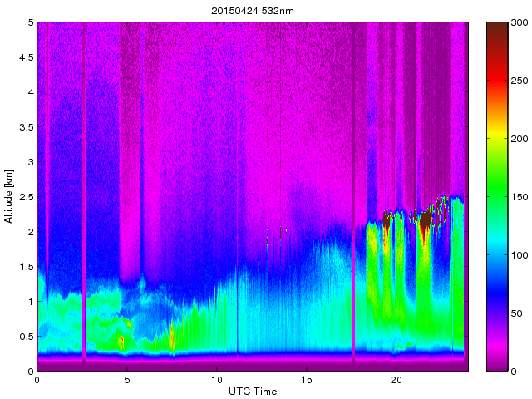Click the colorbar tick label '200'

[520, 139]
